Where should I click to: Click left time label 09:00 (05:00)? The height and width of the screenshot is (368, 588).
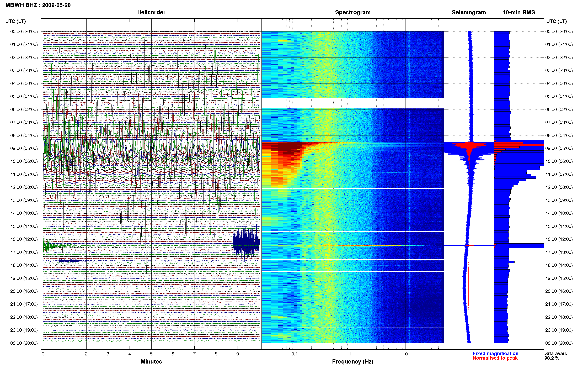(24, 148)
